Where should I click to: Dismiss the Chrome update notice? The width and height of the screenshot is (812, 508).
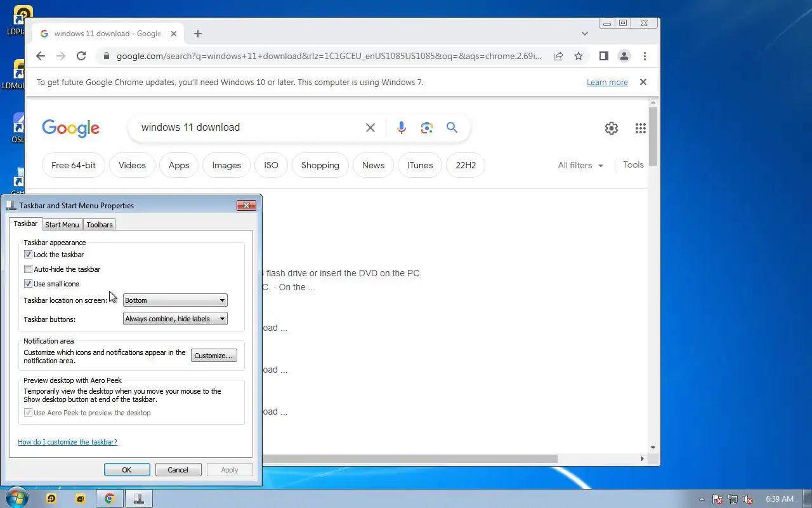click(x=643, y=82)
